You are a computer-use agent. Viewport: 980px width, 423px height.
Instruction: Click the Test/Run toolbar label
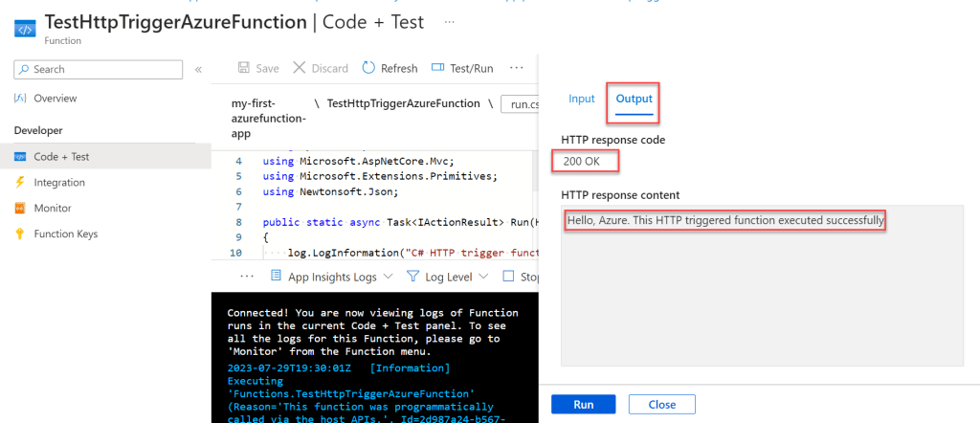(x=471, y=69)
